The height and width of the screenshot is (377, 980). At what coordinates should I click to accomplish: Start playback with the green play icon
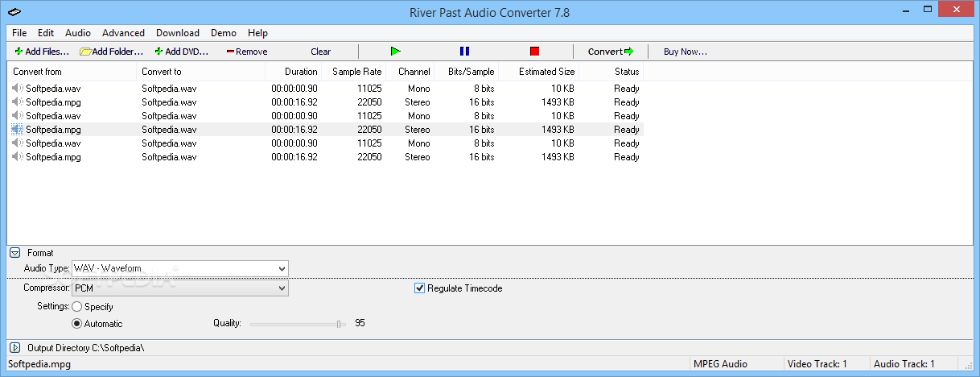tap(395, 52)
